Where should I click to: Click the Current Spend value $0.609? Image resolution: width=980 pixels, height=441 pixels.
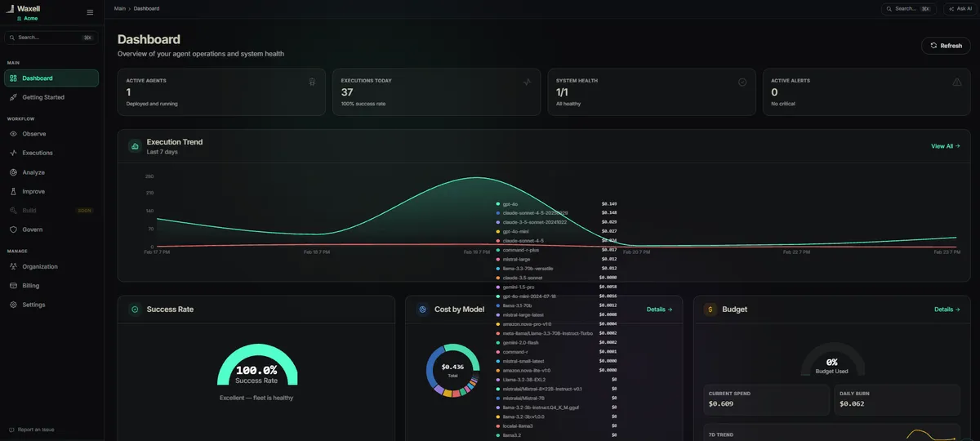tap(721, 403)
